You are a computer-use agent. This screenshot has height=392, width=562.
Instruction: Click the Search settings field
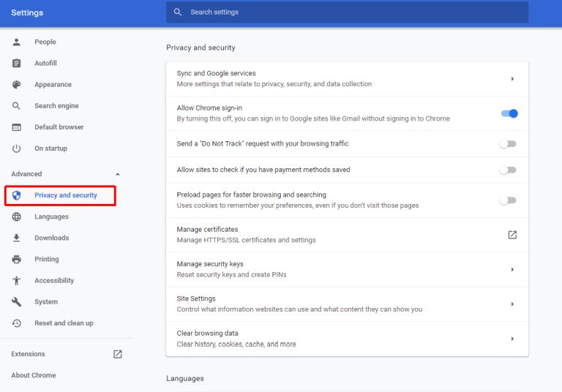click(347, 12)
